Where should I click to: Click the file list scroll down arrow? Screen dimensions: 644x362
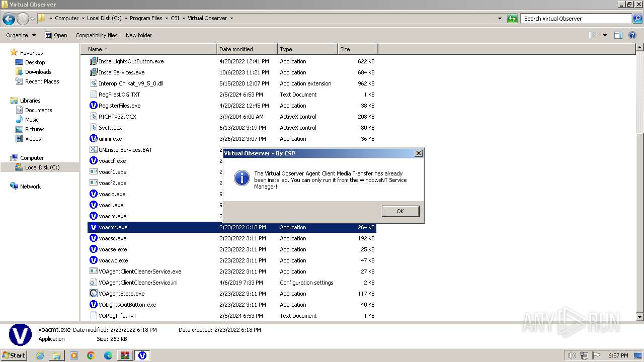click(639, 317)
